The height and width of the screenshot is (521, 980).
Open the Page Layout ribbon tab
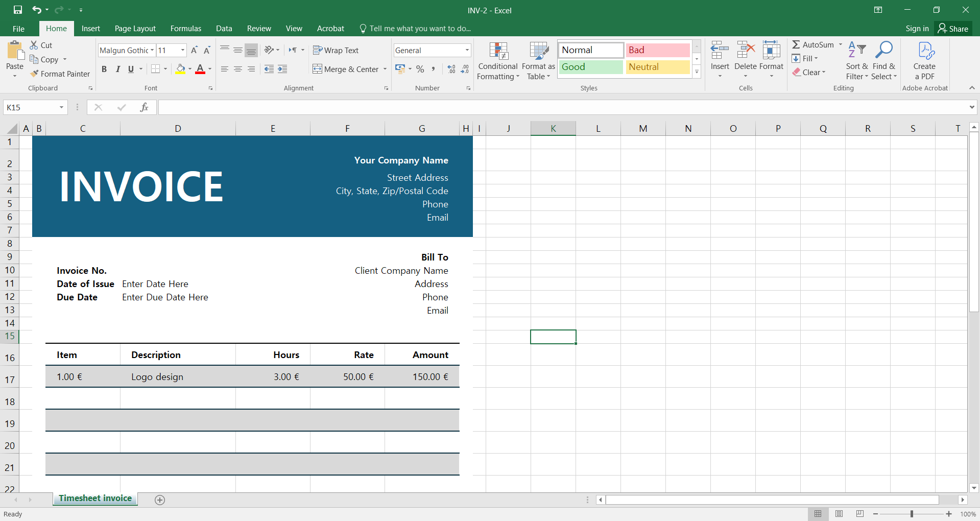point(135,29)
